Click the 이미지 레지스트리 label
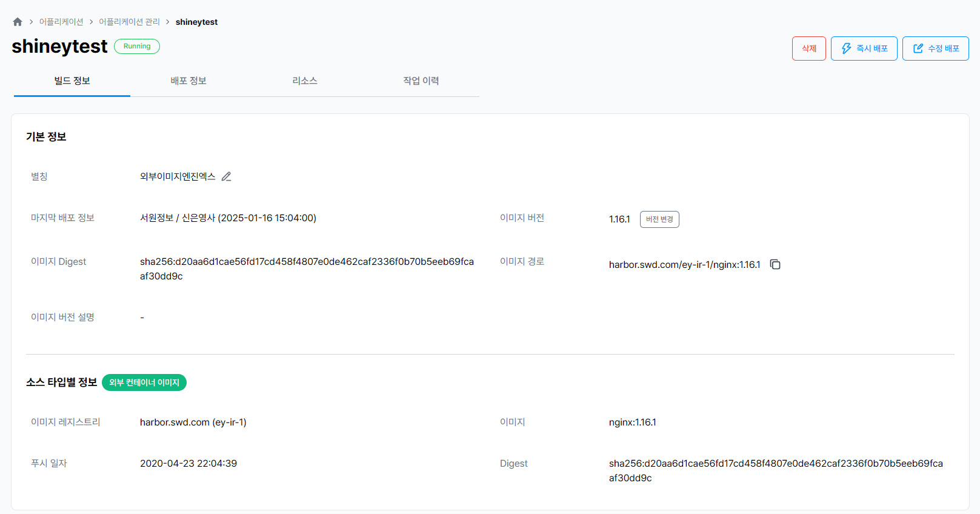The height and width of the screenshot is (514, 980). pyautogui.click(x=65, y=422)
